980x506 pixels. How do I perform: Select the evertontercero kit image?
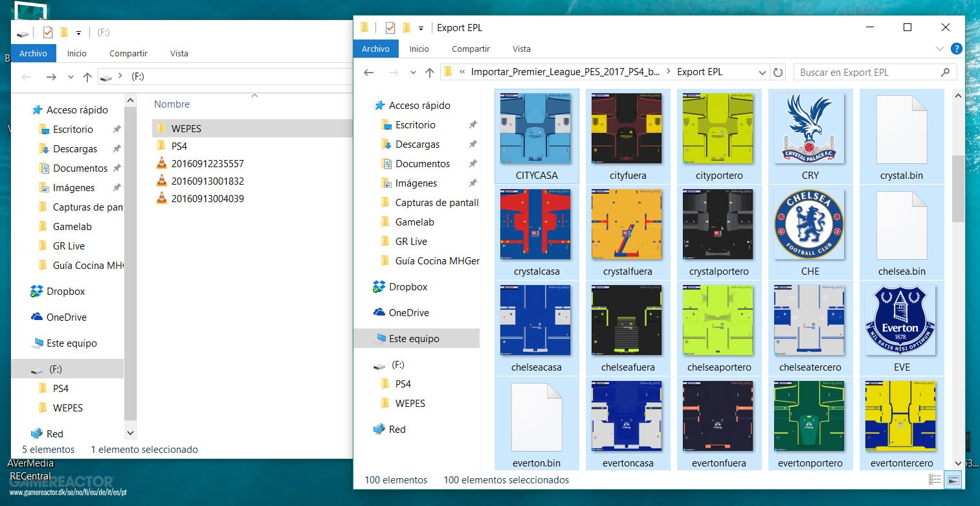902,417
